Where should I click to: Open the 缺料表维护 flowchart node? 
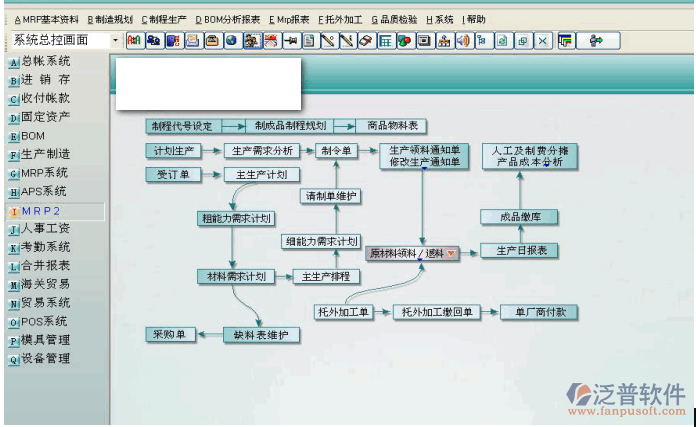[260, 335]
